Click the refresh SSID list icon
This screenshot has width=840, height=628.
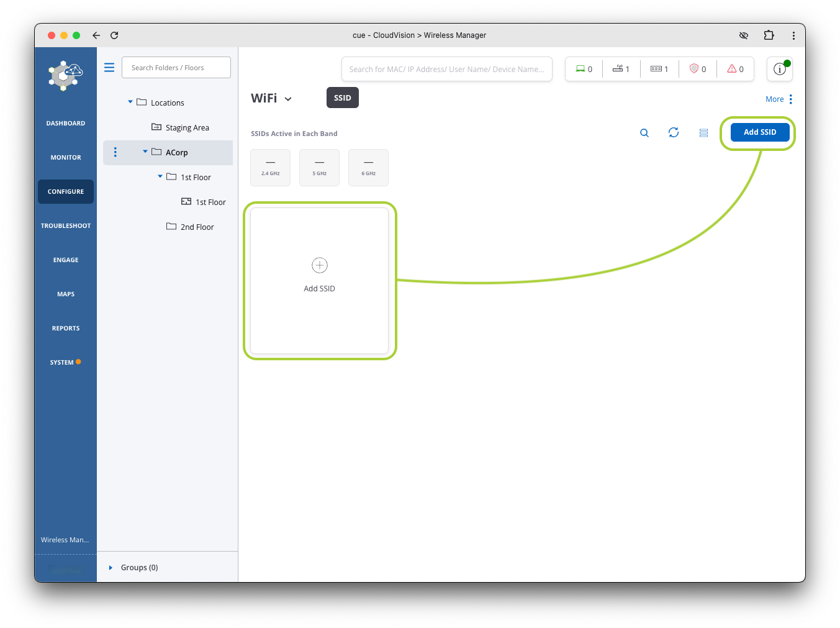(674, 132)
